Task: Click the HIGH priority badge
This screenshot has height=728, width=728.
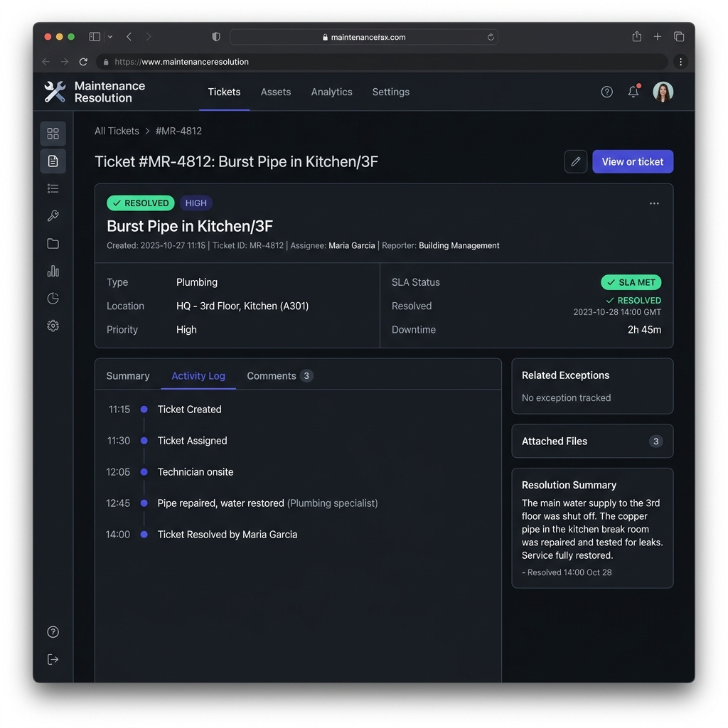Action: coord(196,203)
